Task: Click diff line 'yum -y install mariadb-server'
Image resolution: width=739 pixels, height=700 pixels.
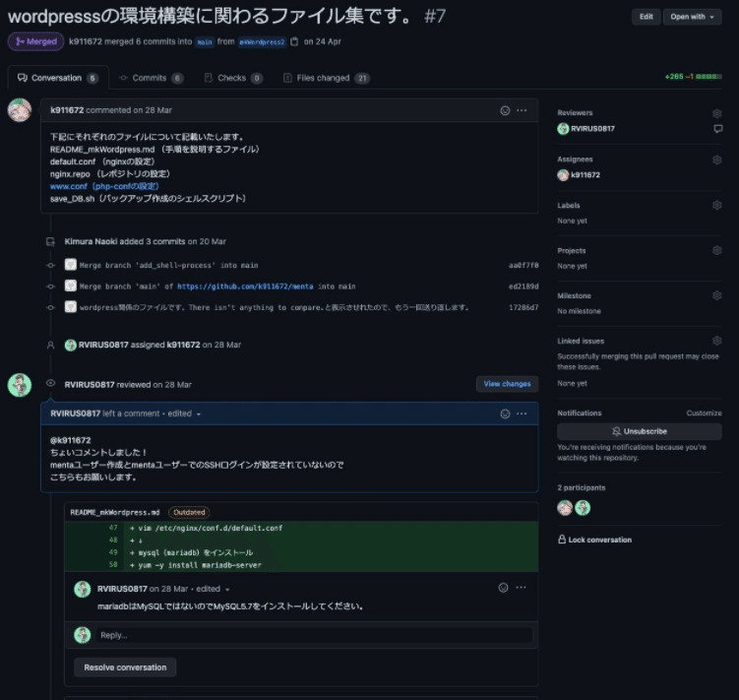Action: (x=200, y=565)
